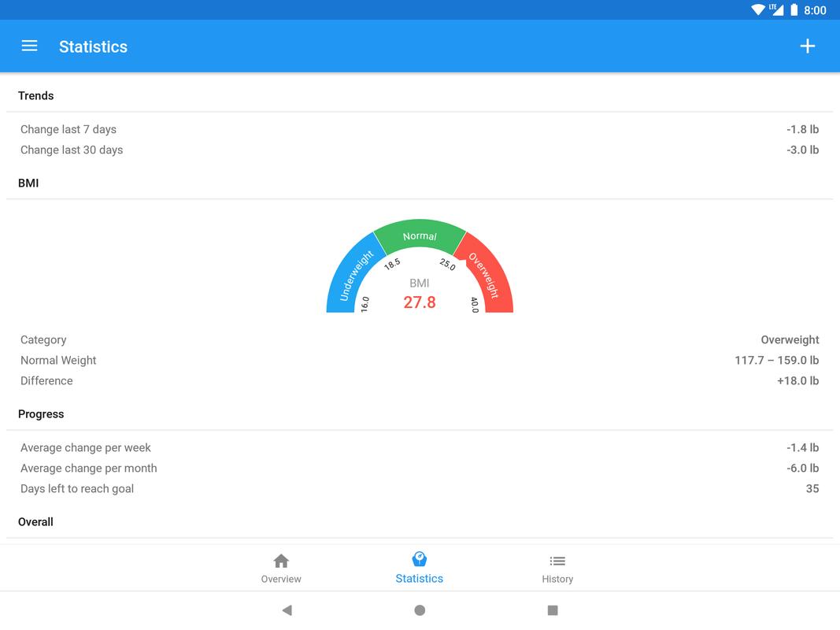Tap the 25.0 gauge scale label
Viewport: 840px width, 630px height.
click(x=447, y=264)
